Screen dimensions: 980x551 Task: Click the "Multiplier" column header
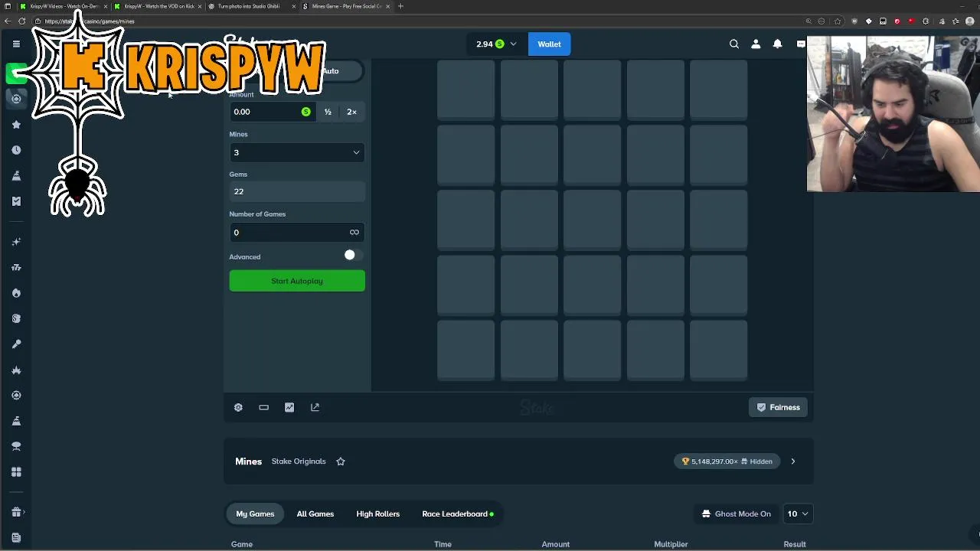[671, 544]
